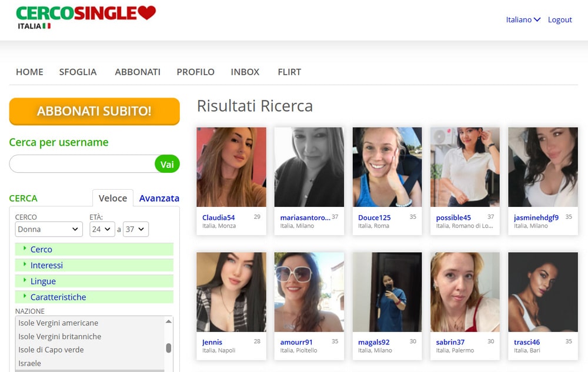Go to the SFOGLIA menu item

[x=78, y=72]
